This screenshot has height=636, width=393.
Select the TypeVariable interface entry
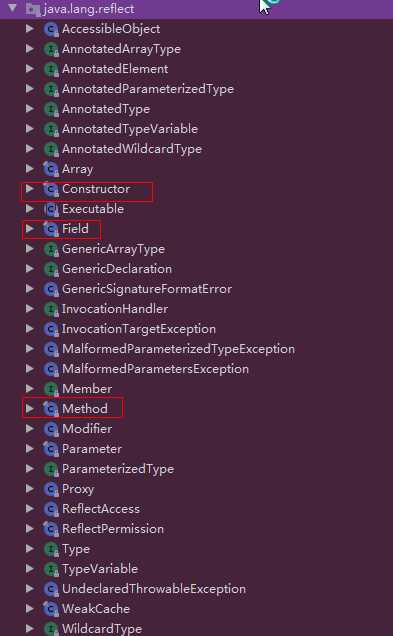click(x=100, y=569)
